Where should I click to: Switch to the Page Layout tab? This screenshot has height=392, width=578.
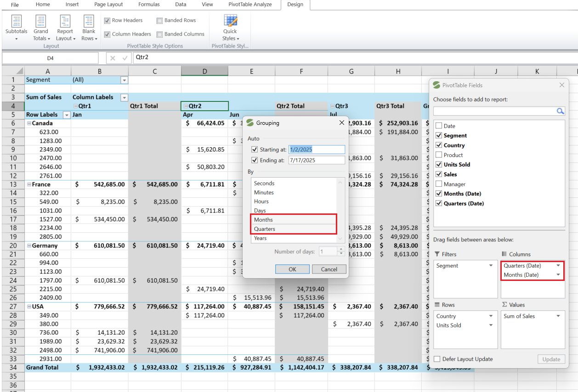click(108, 5)
